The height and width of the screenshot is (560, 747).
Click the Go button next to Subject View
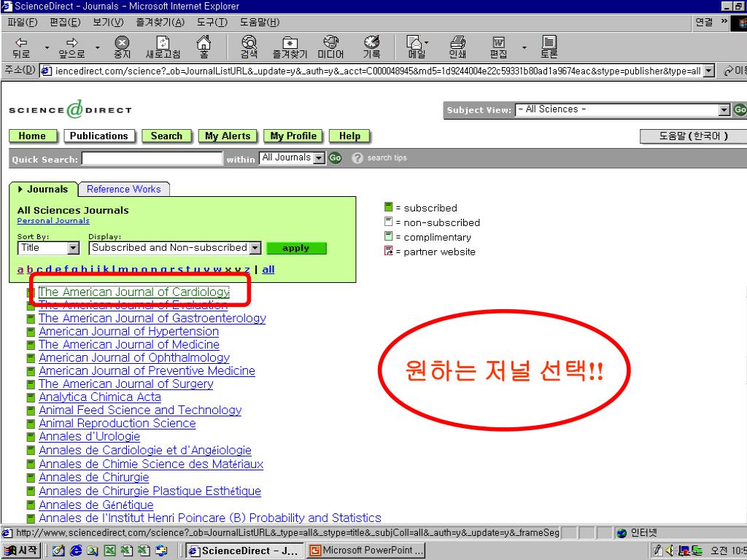[740, 110]
